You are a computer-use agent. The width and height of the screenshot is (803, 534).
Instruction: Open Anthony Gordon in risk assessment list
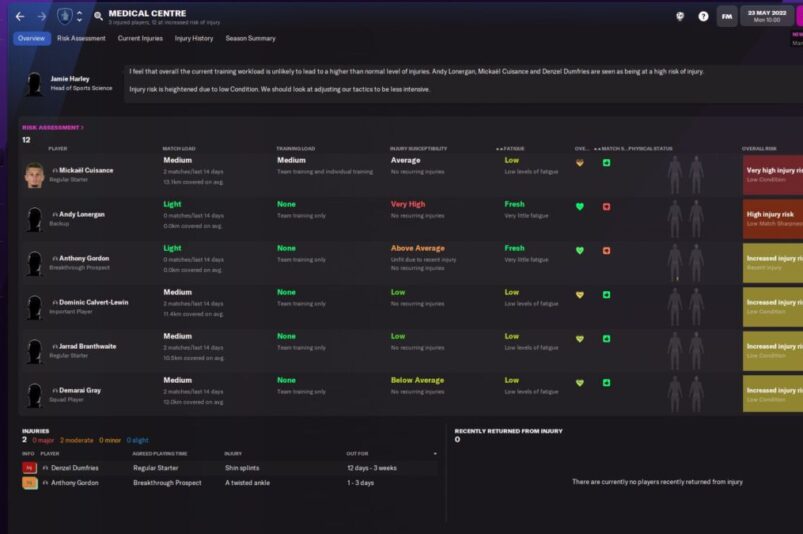click(x=84, y=259)
